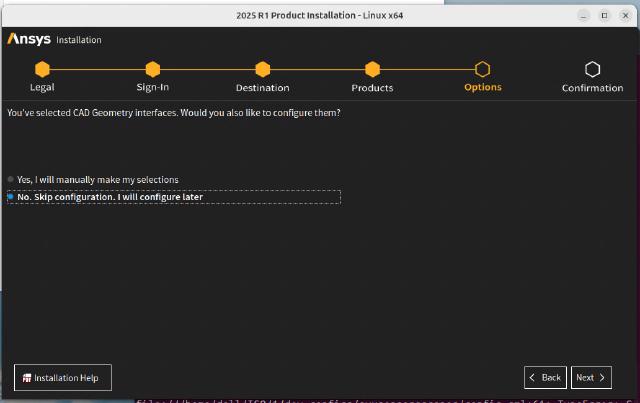This screenshot has width=640, height=403.
Task: Close the Product Installation window
Action: tap(625, 16)
